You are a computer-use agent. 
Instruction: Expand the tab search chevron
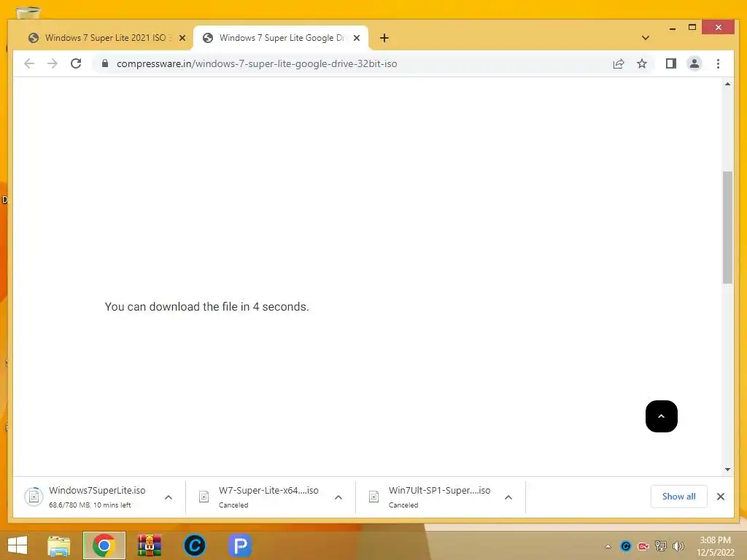pos(645,38)
